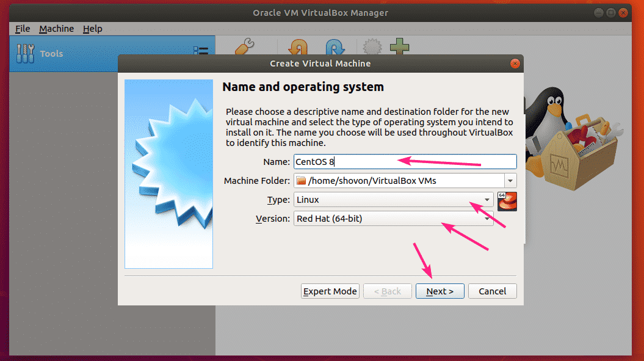Click the Machine Folder path field
The height and width of the screenshot is (361, 644).
(399, 181)
